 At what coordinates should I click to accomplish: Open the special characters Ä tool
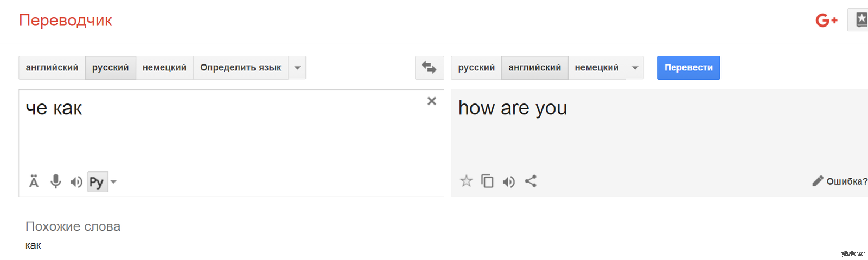tap(34, 181)
